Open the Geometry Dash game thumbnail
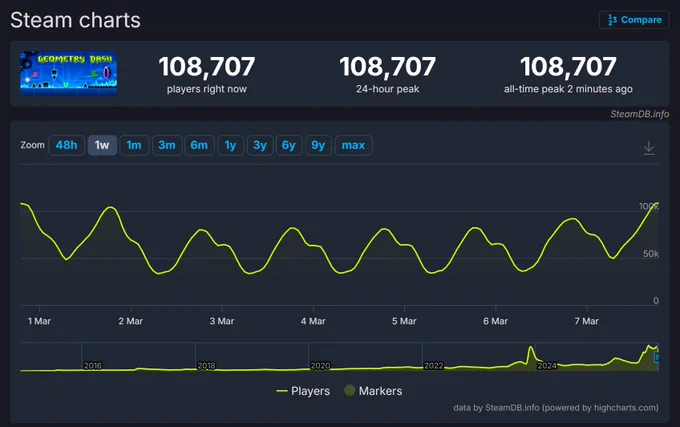 coord(69,73)
